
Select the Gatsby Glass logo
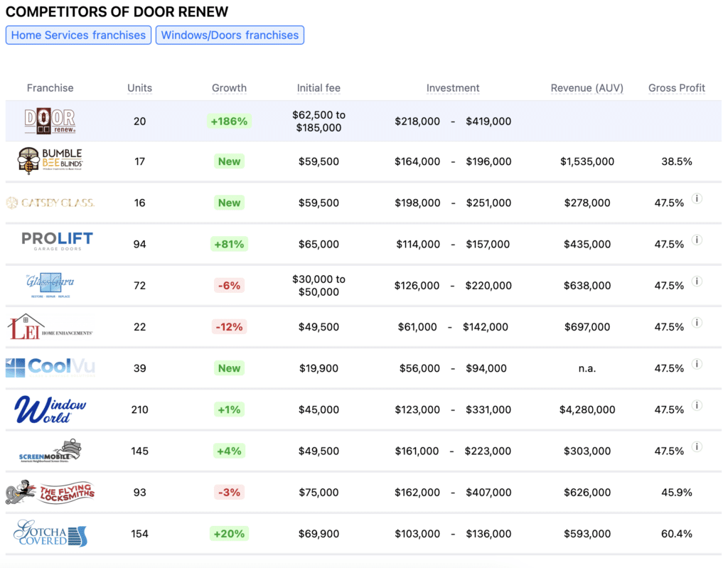(50, 203)
